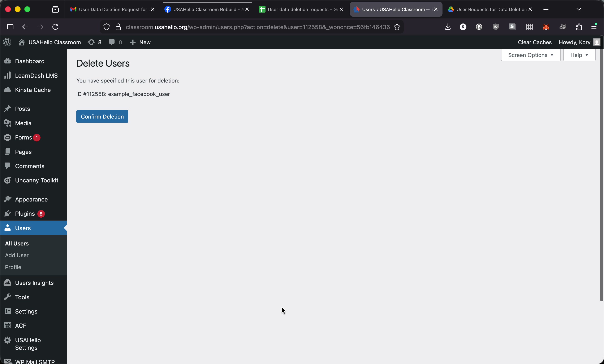Open the list all tabs chevron
This screenshot has height=364, width=604.
pos(579,9)
